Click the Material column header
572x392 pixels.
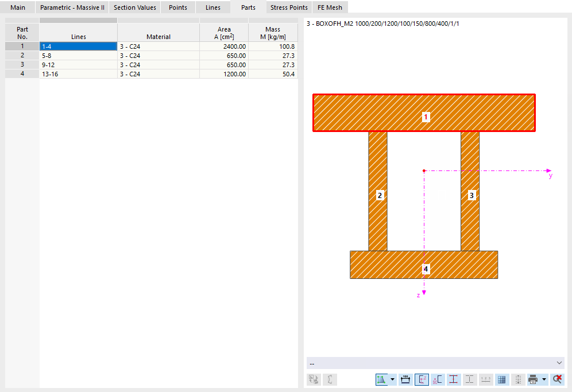click(x=159, y=33)
